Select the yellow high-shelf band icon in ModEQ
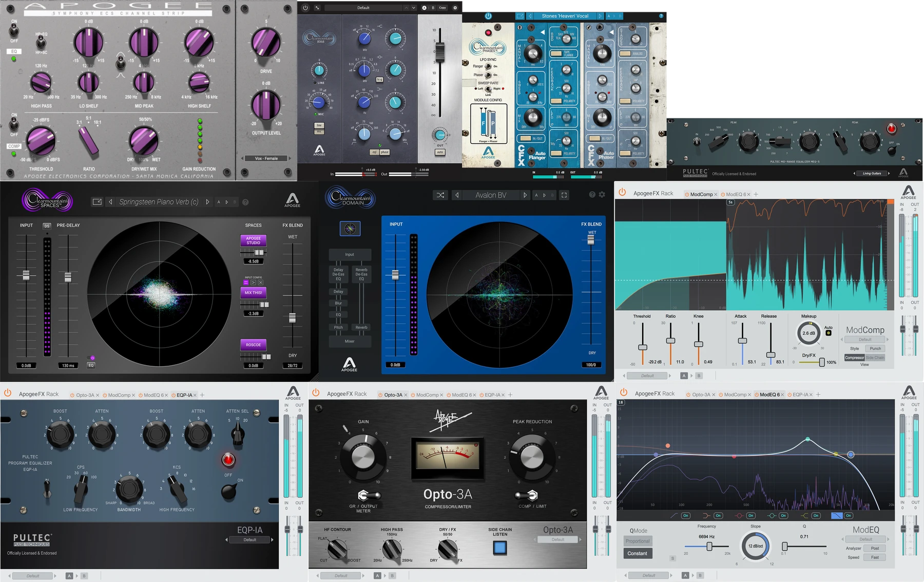The height and width of the screenshot is (582, 924). 804,515
